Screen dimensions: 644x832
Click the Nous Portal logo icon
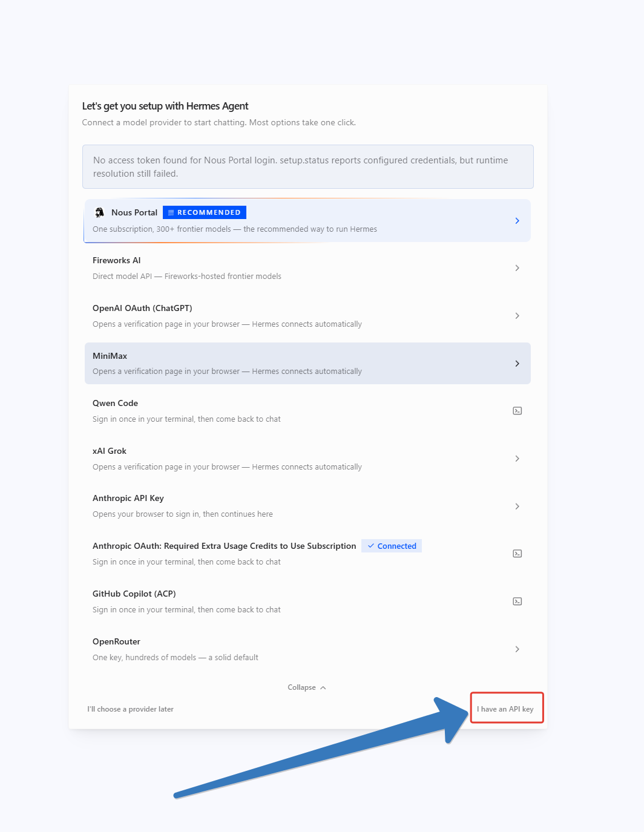100,212
